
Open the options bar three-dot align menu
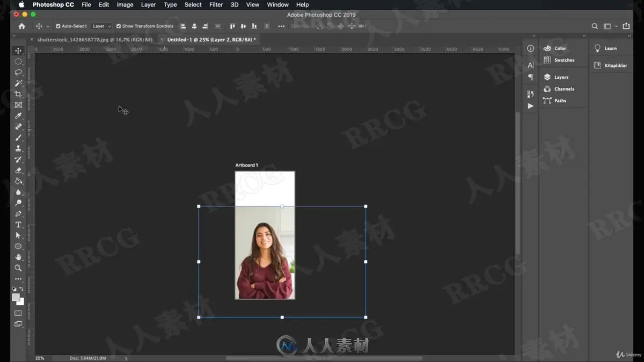(x=281, y=26)
